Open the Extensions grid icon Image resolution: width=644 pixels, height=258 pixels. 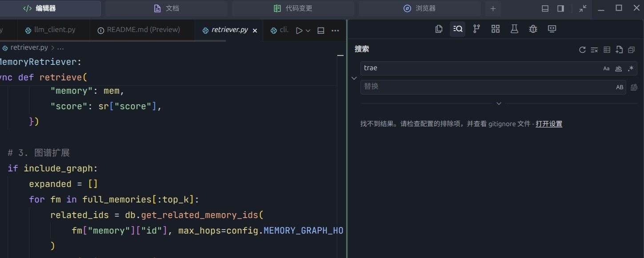tap(496, 29)
